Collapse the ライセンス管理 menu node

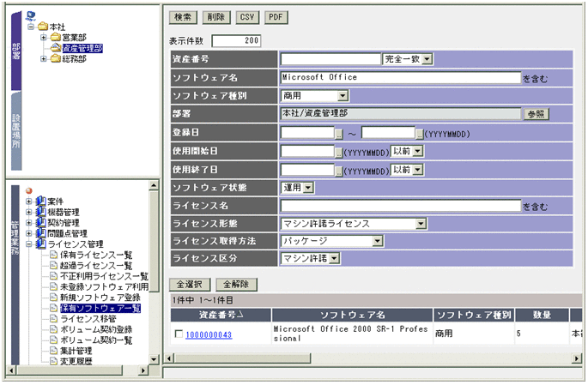(x=29, y=244)
